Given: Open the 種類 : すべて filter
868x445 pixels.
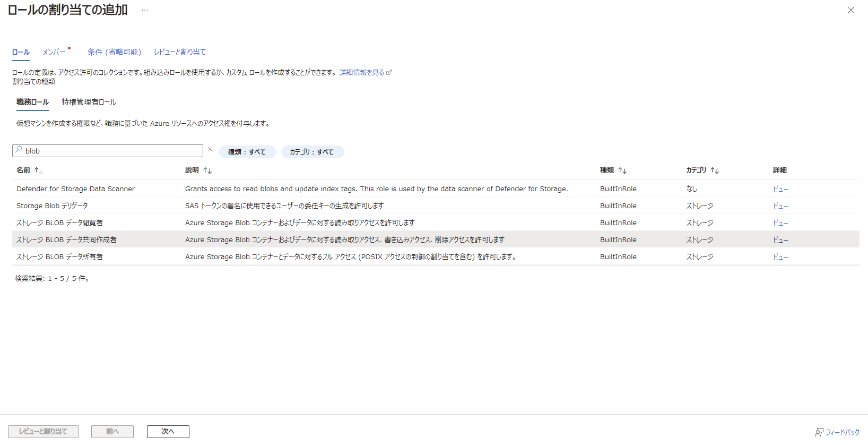Looking at the screenshot, I should click(x=247, y=152).
